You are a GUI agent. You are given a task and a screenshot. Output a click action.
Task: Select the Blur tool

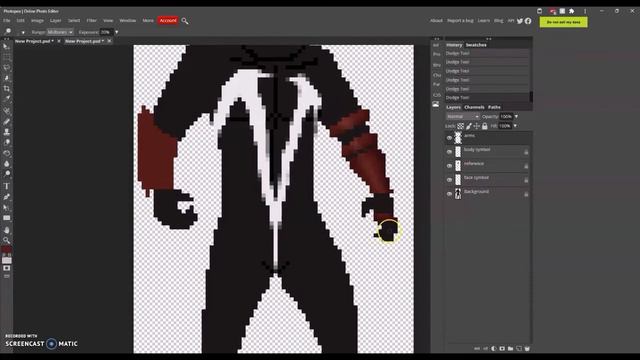7,164
